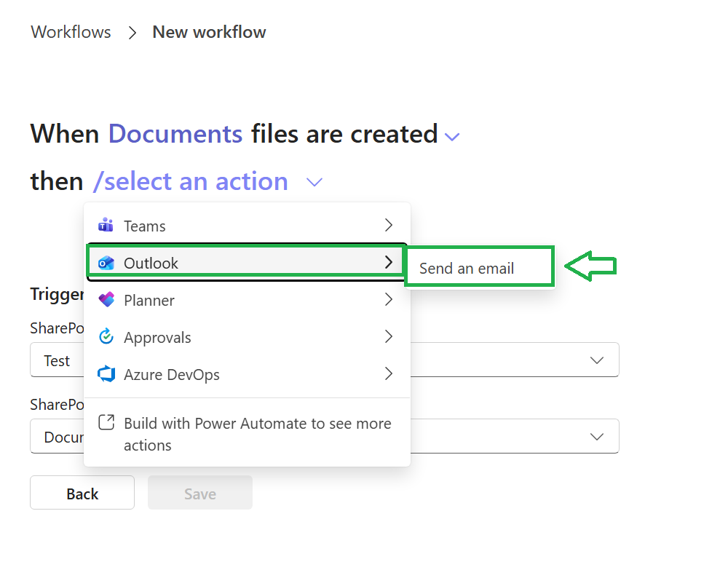Click the Outlook app icon
This screenshot has height=586, width=728.
click(106, 263)
